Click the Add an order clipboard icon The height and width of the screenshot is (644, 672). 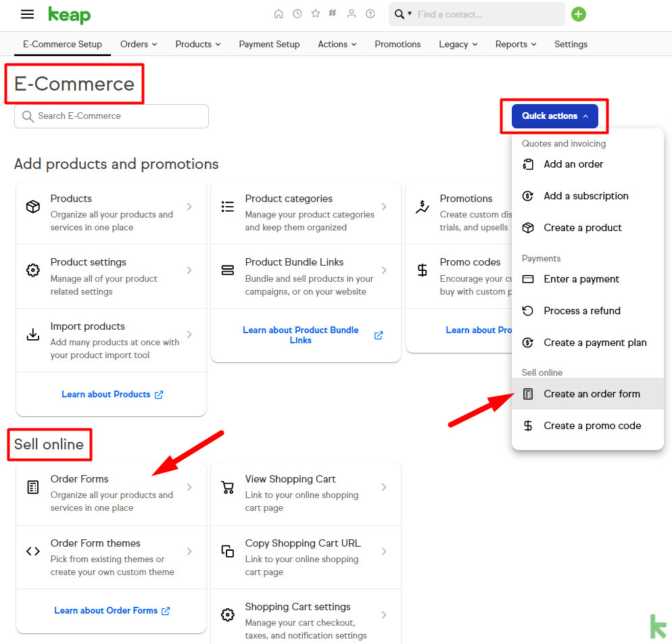(x=528, y=164)
